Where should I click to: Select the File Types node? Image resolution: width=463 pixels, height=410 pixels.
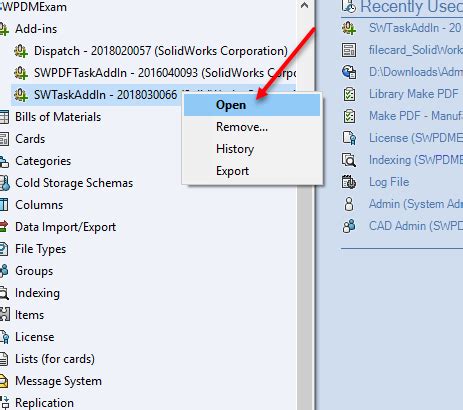pos(41,249)
